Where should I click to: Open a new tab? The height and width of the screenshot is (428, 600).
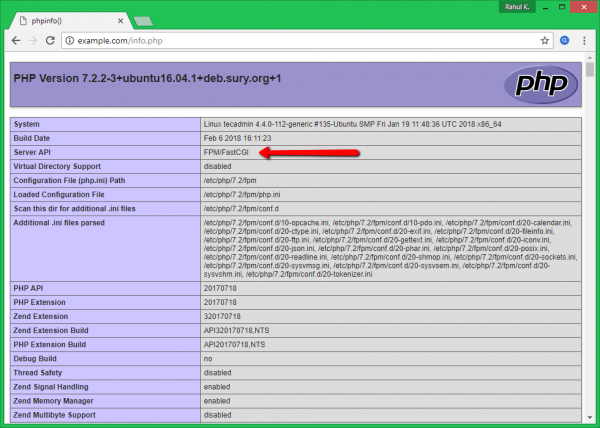coord(143,20)
